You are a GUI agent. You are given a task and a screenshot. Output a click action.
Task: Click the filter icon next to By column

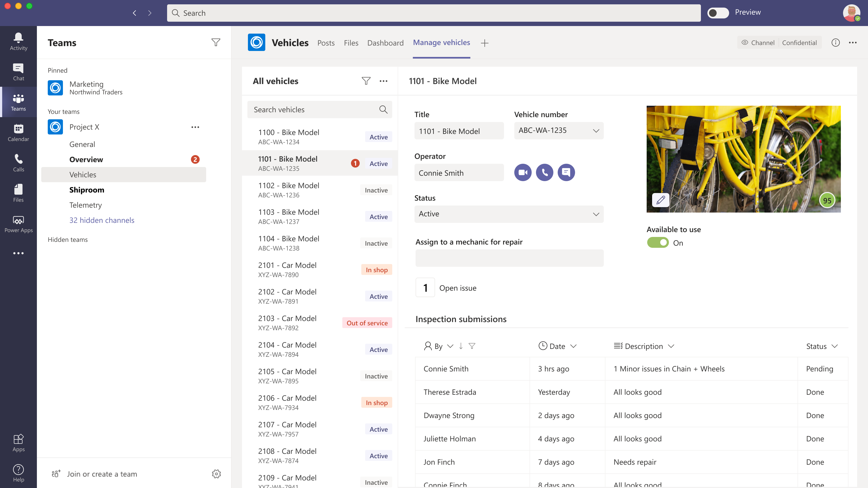click(471, 346)
